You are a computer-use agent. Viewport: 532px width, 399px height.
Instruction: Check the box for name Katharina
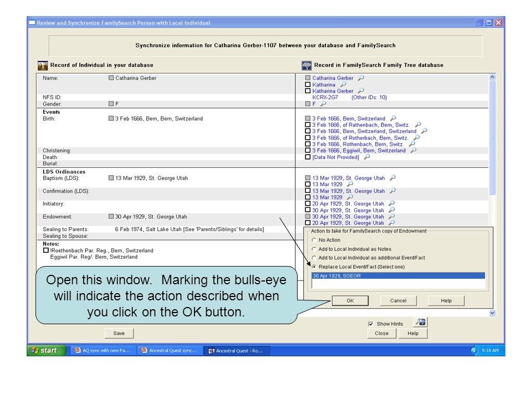tap(308, 84)
